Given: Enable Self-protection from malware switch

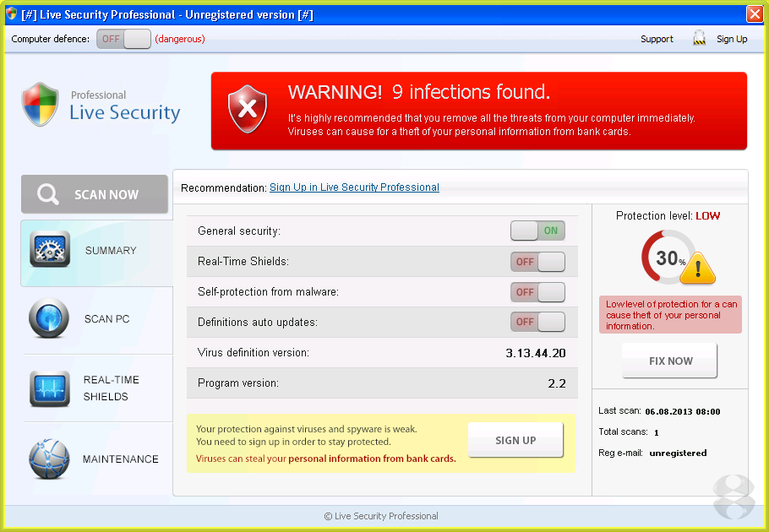Looking at the screenshot, I should (537, 292).
